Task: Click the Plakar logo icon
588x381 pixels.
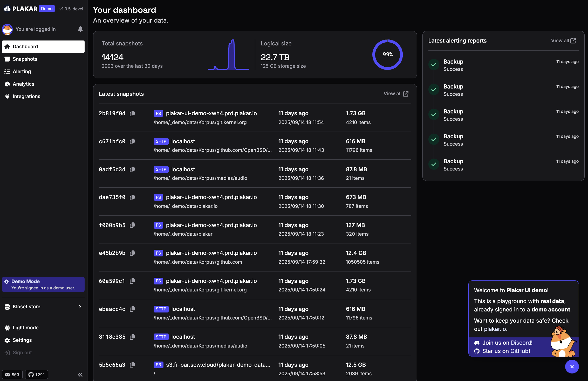Action: click(x=7, y=9)
